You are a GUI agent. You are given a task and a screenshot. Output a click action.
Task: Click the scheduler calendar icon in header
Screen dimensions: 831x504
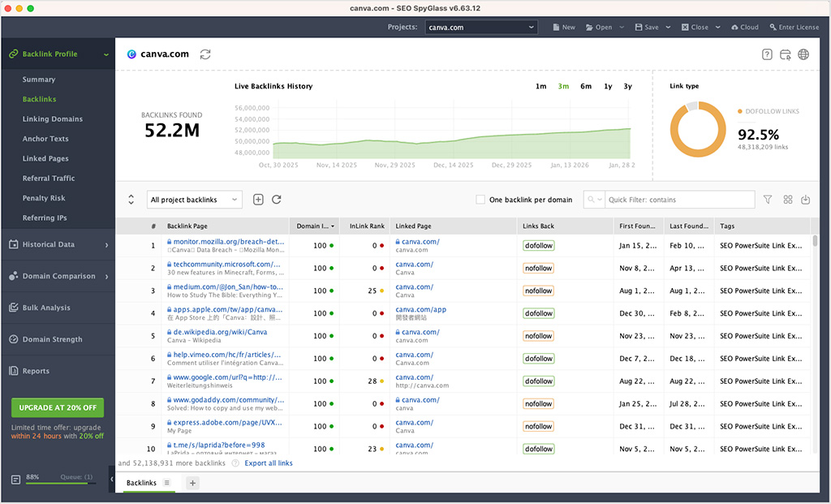(x=786, y=54)
